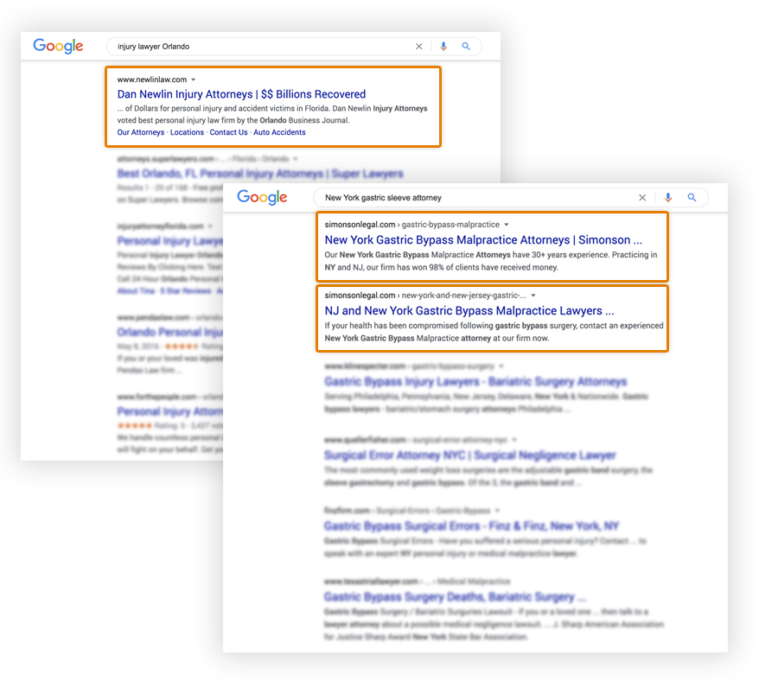Click the Google logo in the New York search window
778x700 pixels.
(262, 197)
